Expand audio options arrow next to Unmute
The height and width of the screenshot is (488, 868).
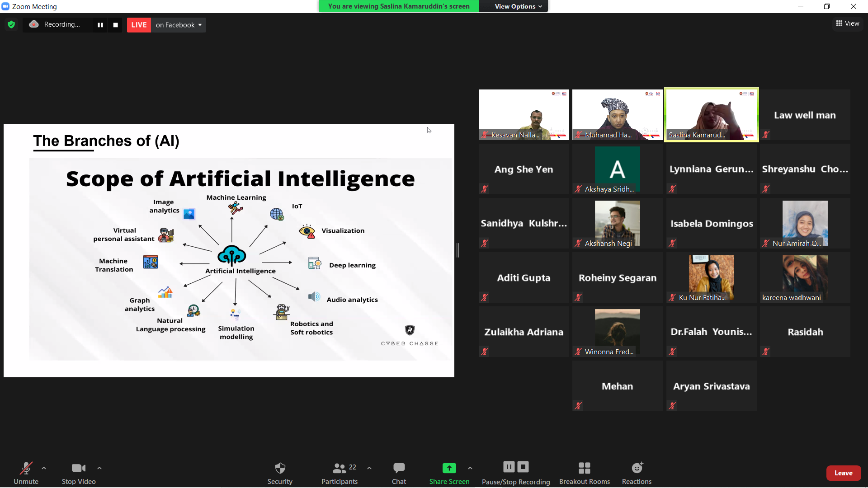tap(44, 468)
